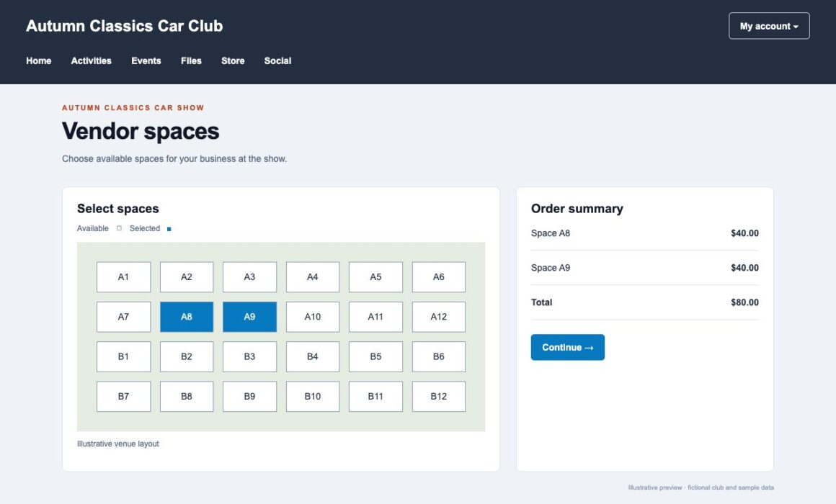
Task: Select vendor space A4
Action: pyautogui.click(x=313, y=277)
